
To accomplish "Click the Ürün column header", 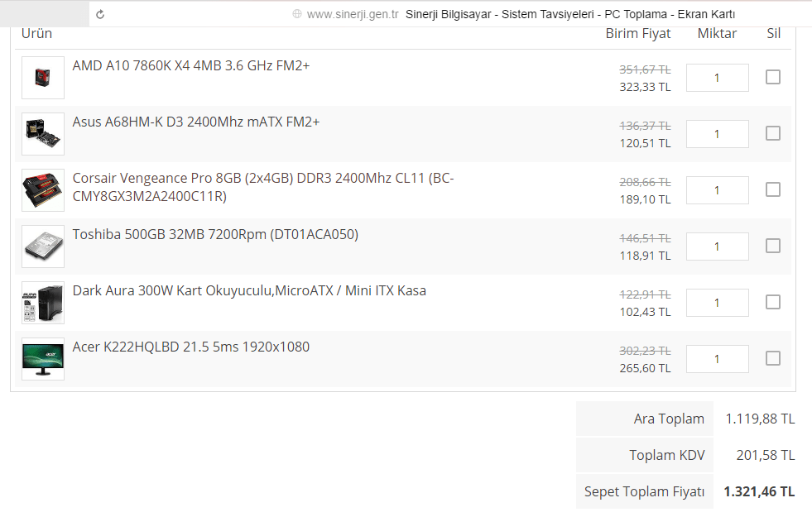I will click(x=36, y=33).
